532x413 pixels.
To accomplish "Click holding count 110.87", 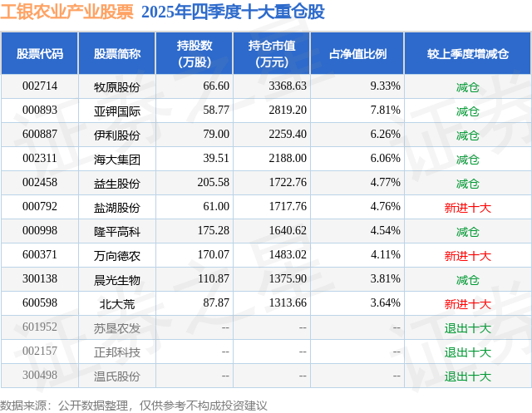I will click(214, 278).
